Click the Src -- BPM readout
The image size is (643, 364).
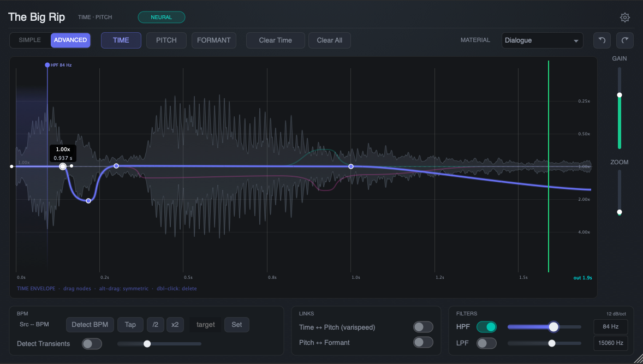34,324
